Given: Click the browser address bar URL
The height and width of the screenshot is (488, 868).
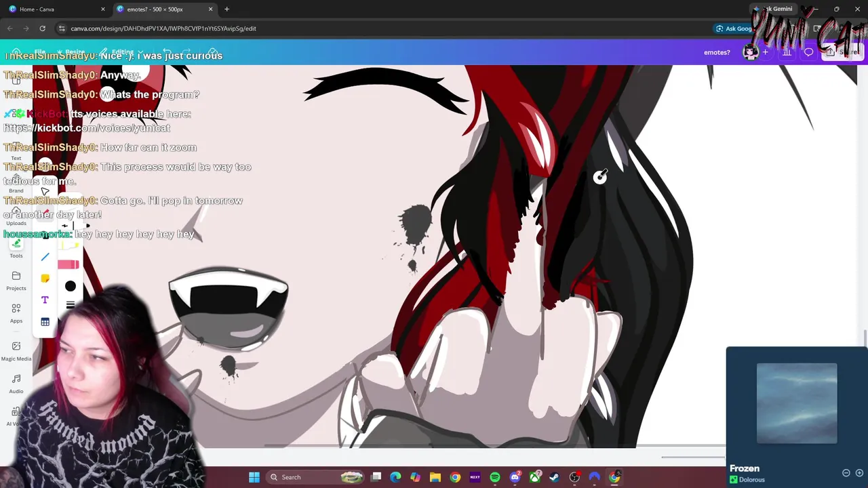Looking at the screenshot, I should click(x=163, y=28).
